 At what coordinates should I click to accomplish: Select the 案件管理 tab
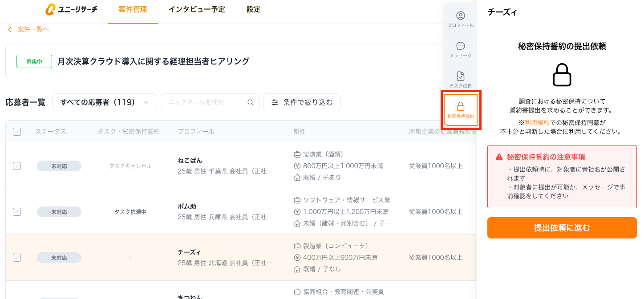point(133,9)
